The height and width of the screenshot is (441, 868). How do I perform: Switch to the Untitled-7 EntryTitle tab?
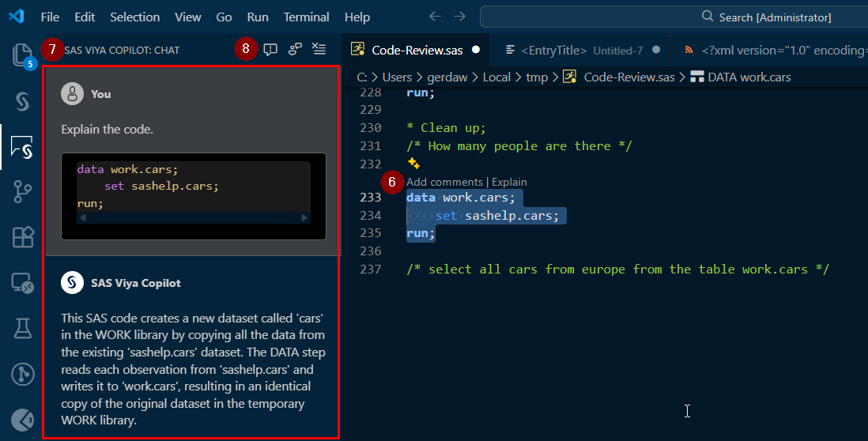click(x=580, y=51)
